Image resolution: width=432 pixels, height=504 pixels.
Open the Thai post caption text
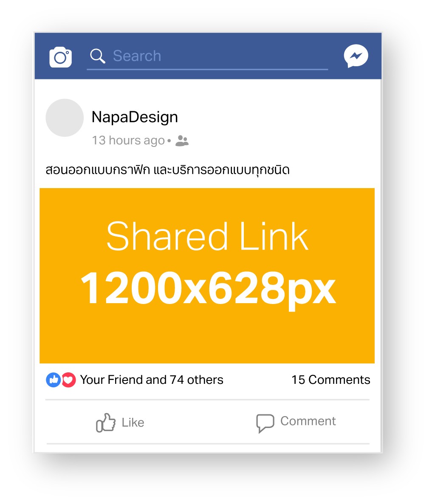[x=167, y=170]
